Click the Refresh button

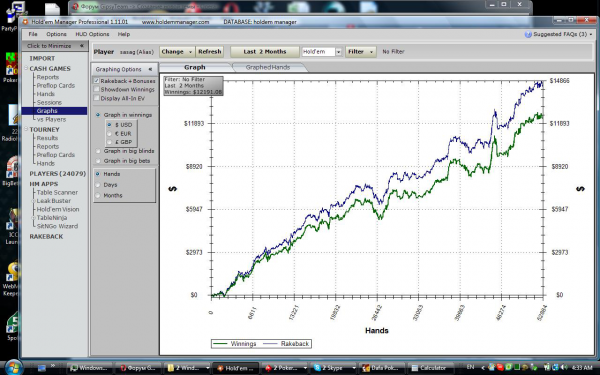pos(210,52)
